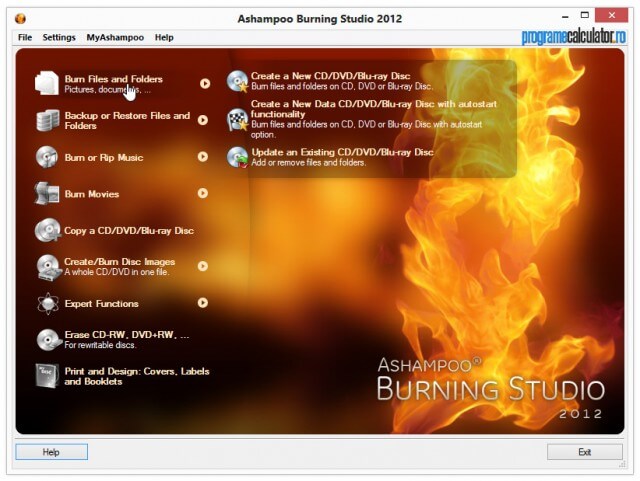Choose Update an Existing CD/DVD/Blu-ray Disc text
Screen dimensions: 640x481
click(342, 152)
